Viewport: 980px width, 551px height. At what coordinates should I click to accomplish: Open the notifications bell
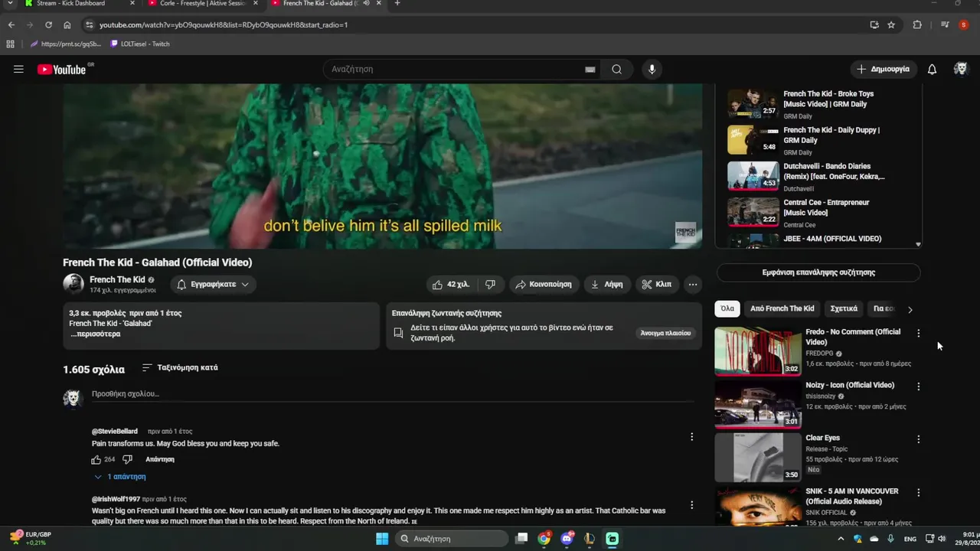[932, 70]
